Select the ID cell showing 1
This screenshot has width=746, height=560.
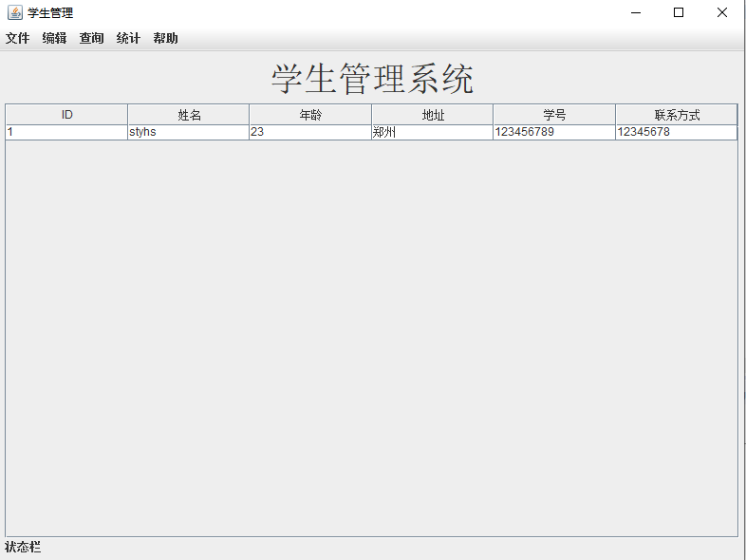point(66,132)
